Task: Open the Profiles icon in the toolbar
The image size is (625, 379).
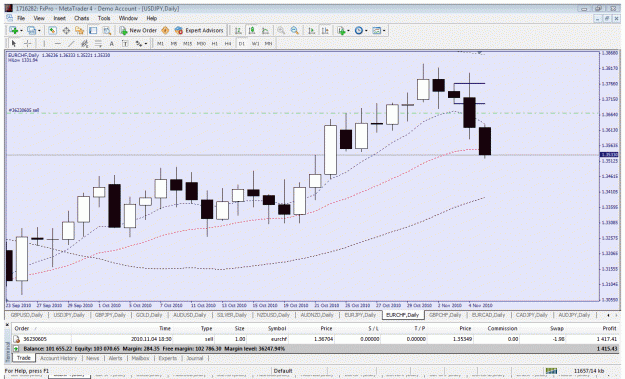Action: 31,31
